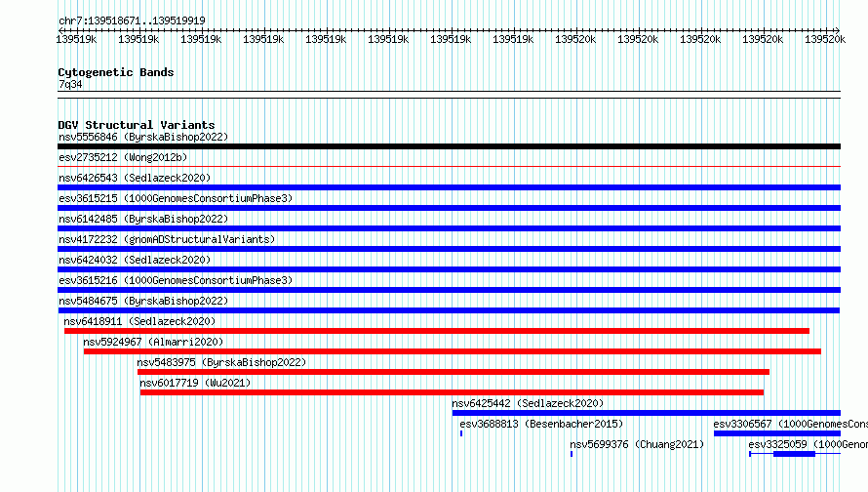This screenshot has width=868, height=492.
Task: Select the 7q34 cytogenetic band label
Action: [70, 84]
